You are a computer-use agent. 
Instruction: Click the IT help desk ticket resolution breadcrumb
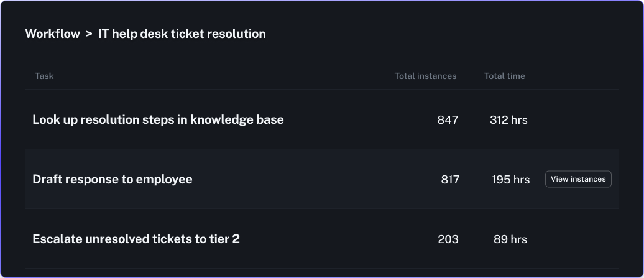point(182,34)
